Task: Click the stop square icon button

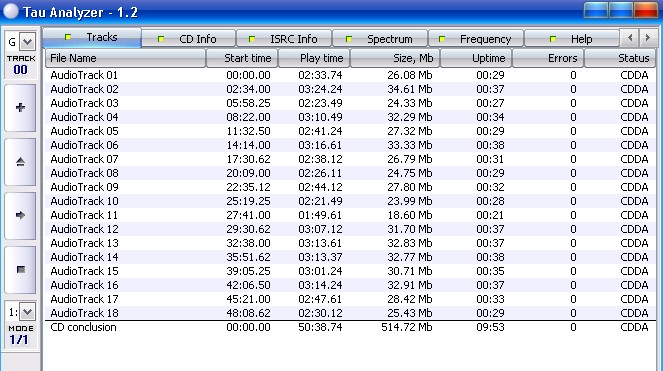Action: [x=20, y=269]
